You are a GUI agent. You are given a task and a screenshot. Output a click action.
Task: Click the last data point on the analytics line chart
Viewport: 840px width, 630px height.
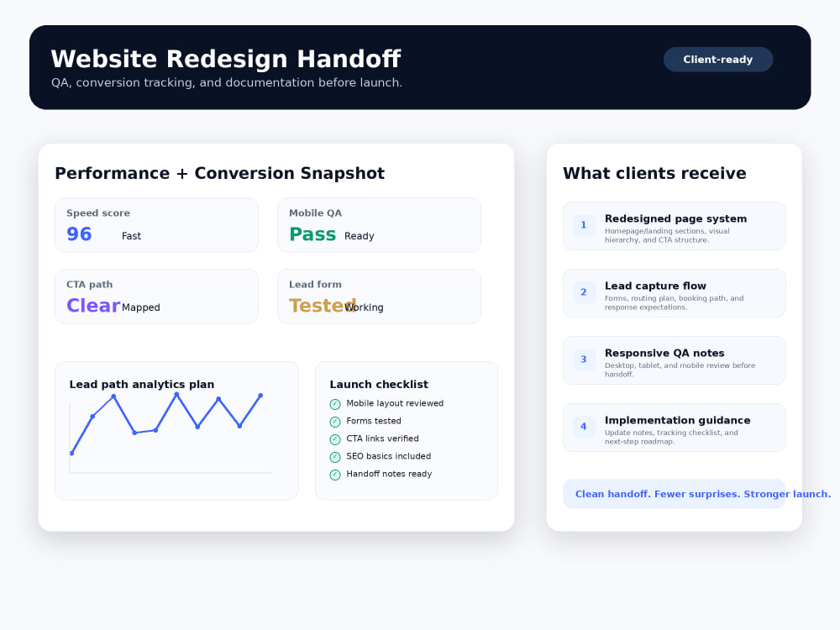pos(260,396)
